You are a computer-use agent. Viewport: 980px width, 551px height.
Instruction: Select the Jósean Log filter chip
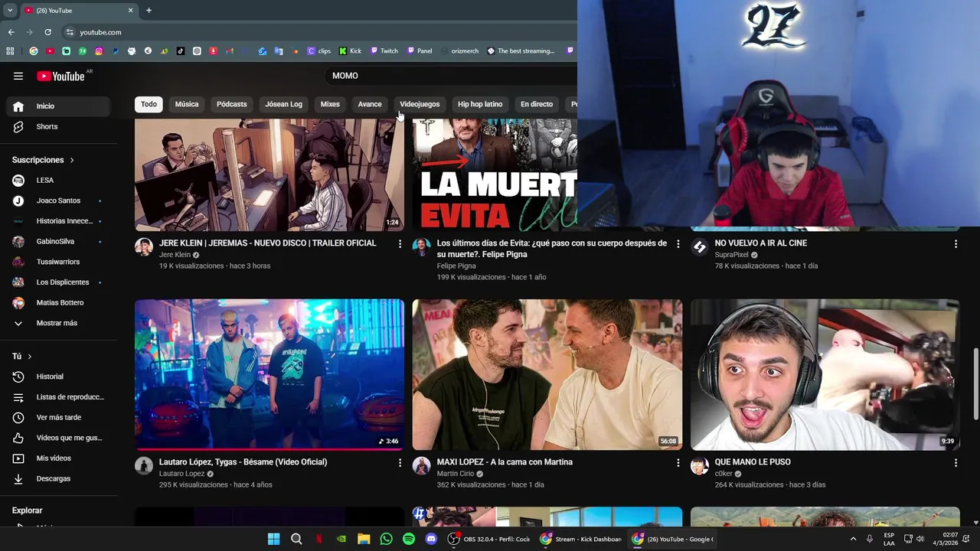tap(284, 104)
